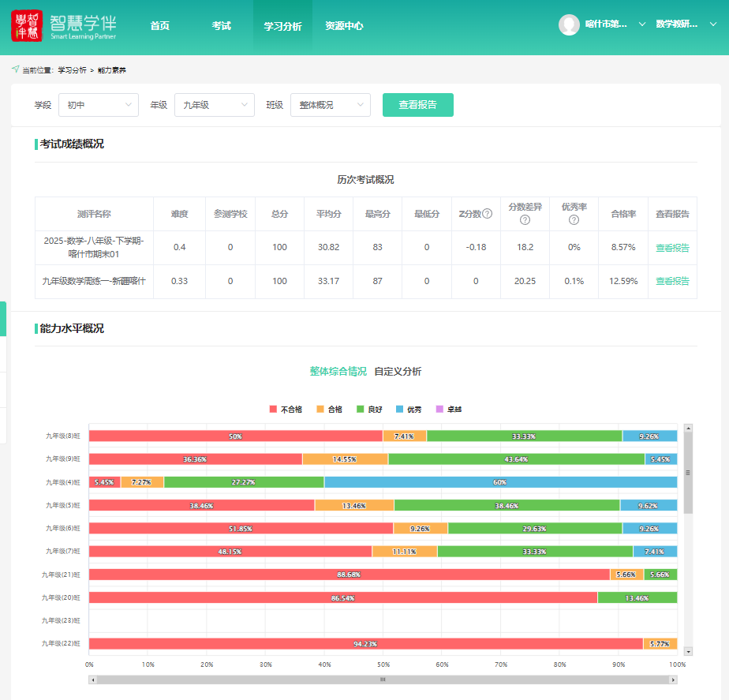Screen dimensions: 729x700
Task: Click the user avatar icon in header
Action: (569, 24)
